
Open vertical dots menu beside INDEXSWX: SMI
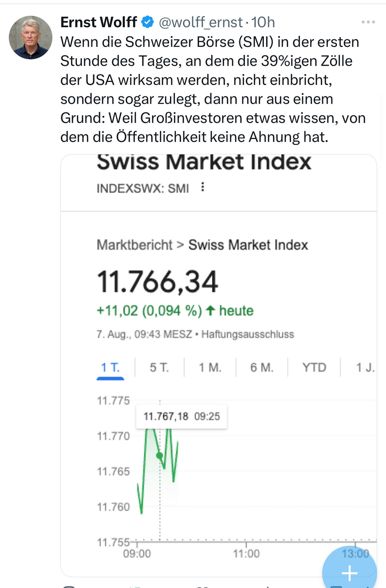(x=203, y=187)
